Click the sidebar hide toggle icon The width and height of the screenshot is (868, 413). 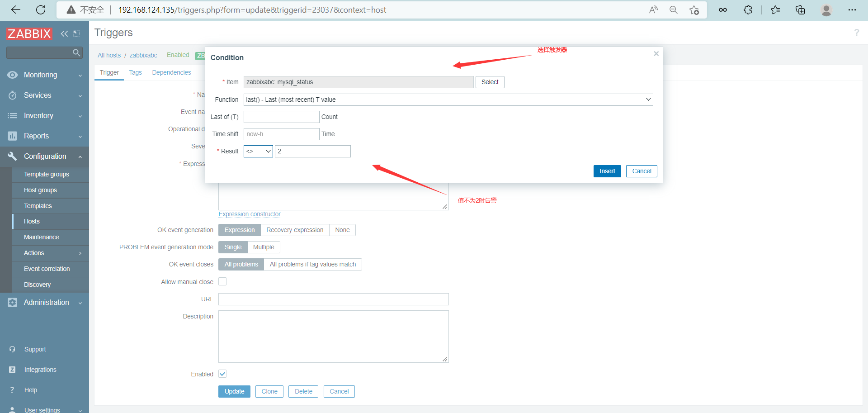click(77, 33)
